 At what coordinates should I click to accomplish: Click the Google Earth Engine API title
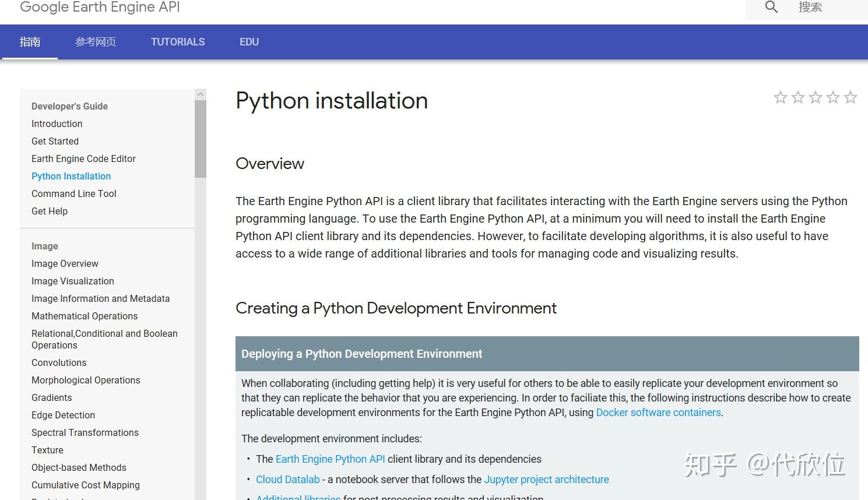100,7
